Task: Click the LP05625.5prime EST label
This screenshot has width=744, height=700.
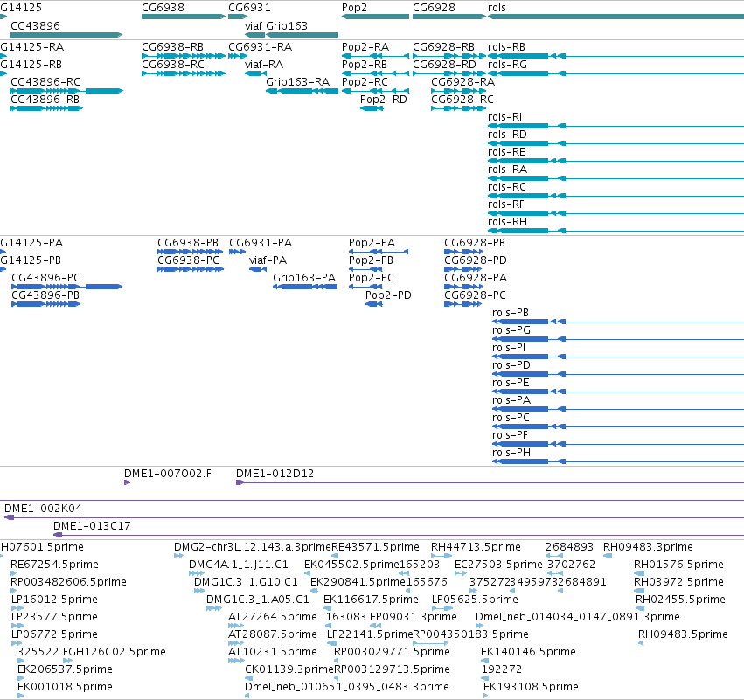Action: click(475, 600)
